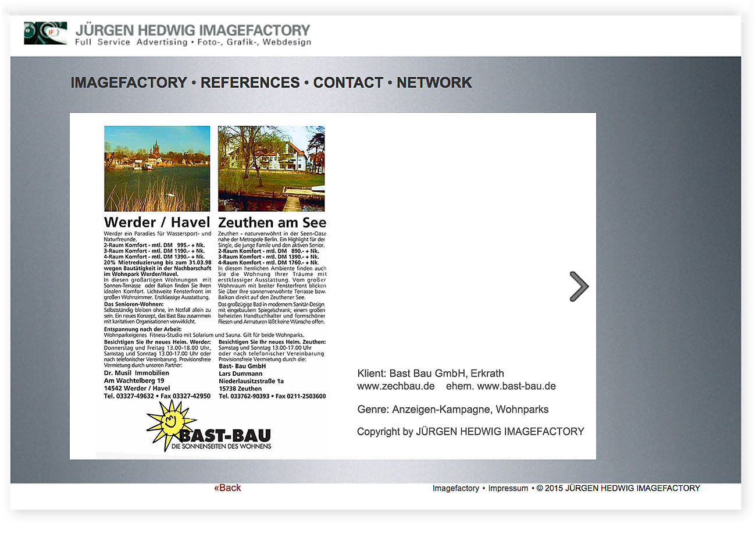Click the 'Zeuthen am See' headline
This screenshot has width=756, height=544.
(272, 222)
